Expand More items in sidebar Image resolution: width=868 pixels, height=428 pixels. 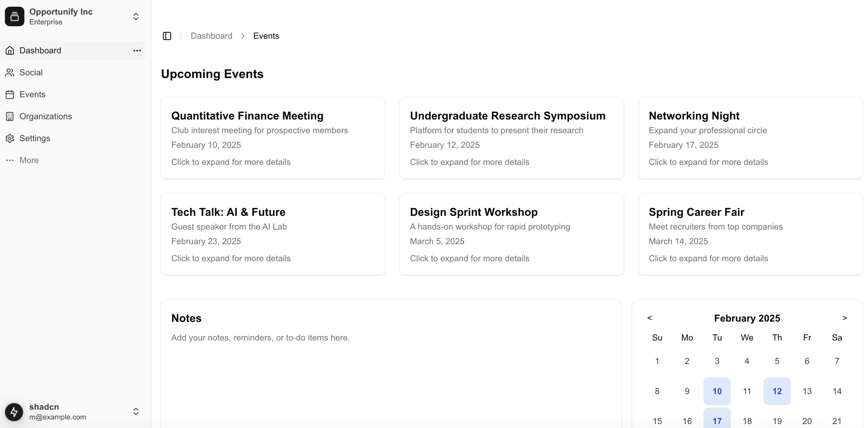pyautogui.click(x=29, y=160)
